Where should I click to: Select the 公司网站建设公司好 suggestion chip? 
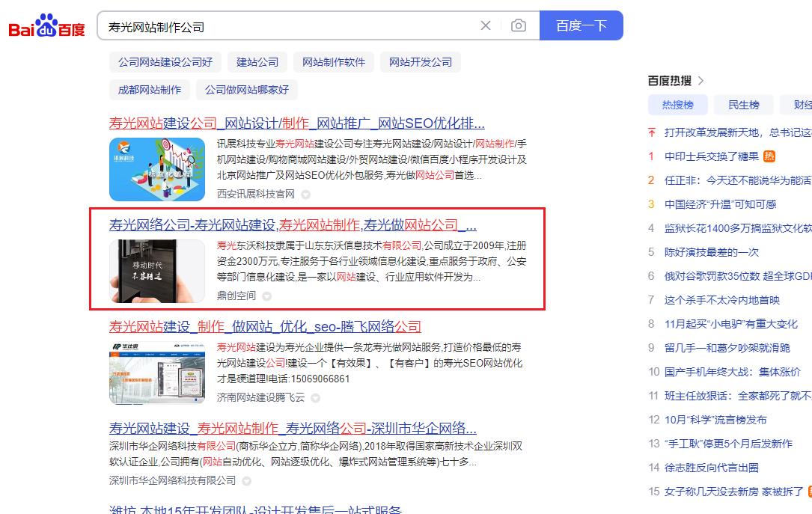165,62
